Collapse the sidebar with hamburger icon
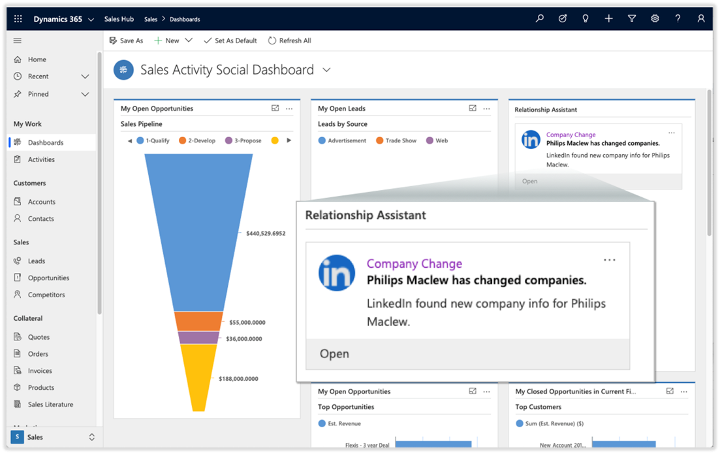The image size is (720, 454). coord(17,40)
